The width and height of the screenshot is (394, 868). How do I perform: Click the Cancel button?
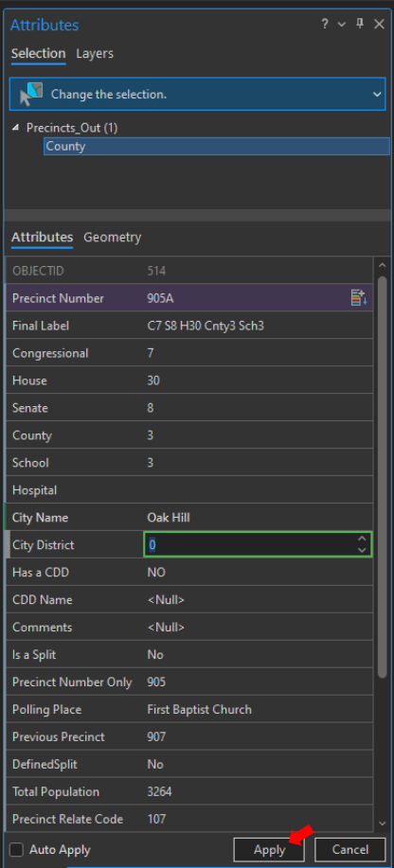pyautogui.click(x=350, y=850)
